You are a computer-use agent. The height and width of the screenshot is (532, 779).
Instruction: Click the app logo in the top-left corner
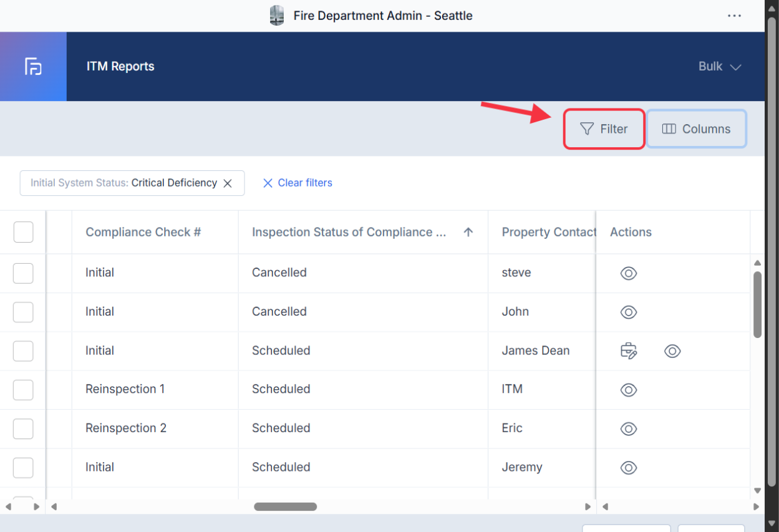point(33,66)
